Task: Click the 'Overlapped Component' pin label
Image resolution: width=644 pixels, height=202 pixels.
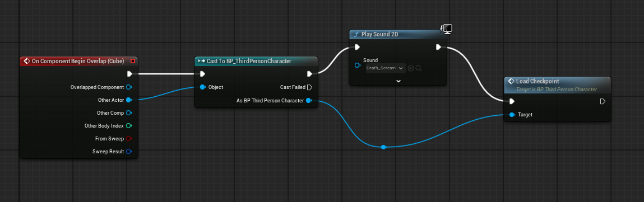Action: (97, 87)
